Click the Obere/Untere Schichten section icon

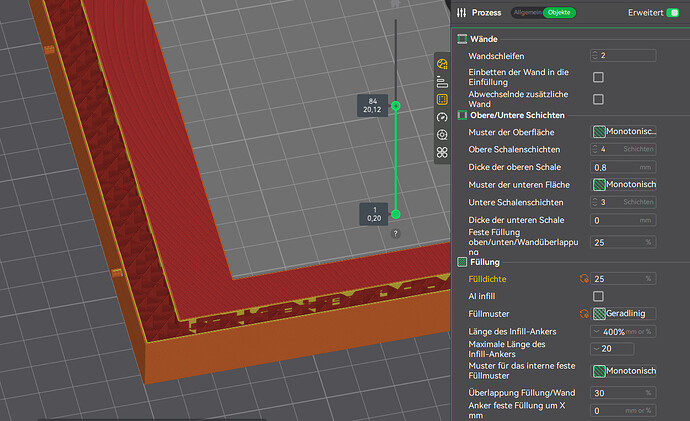[462, 115]
